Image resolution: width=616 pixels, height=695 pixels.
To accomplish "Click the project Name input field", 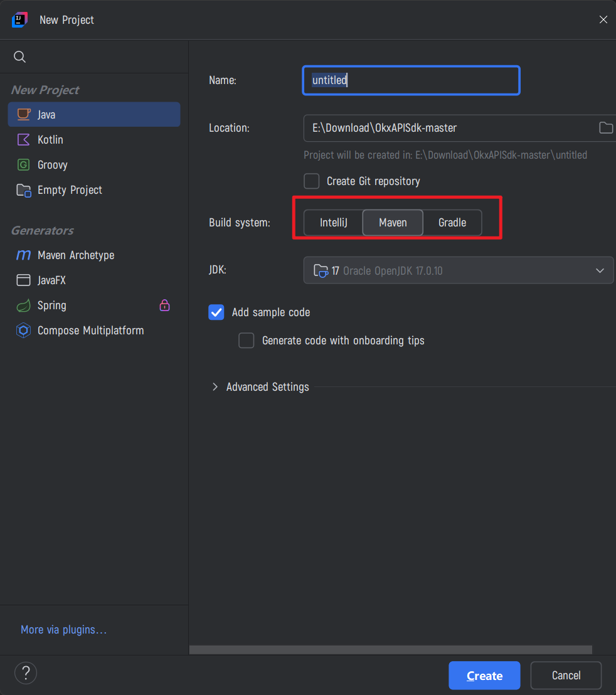I will (x=412, y=80).
